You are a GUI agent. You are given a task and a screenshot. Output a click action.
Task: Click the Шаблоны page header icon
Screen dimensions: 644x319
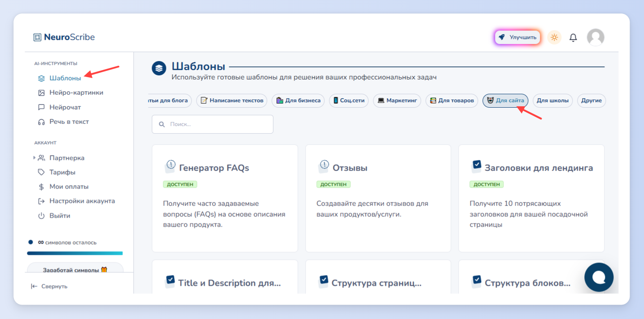click(x=159, y=68)
